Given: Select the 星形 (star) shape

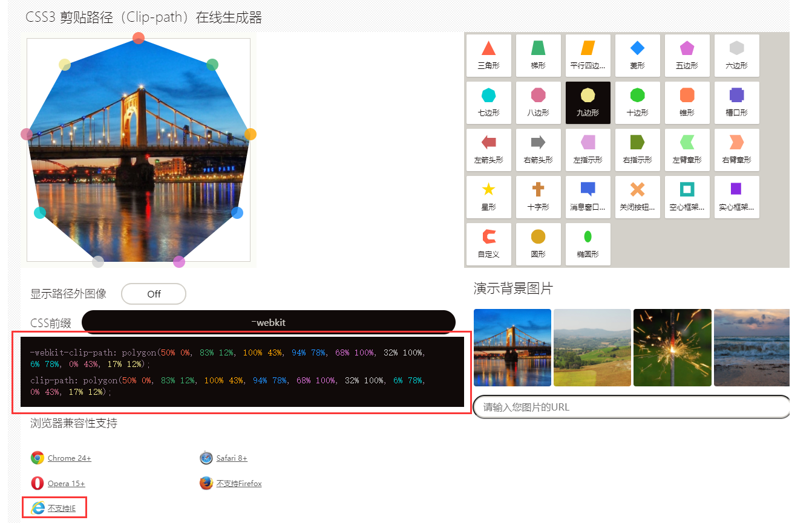Looking at the screenshot, I should 488,197.
